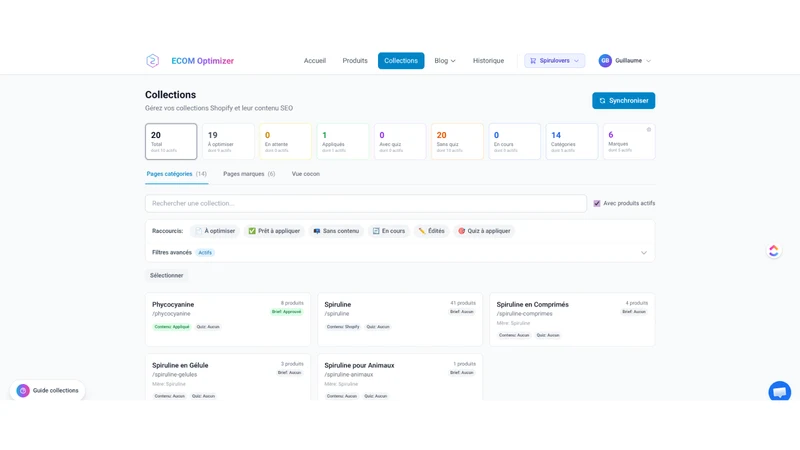Open the Spiruline collection card
The height and width of the screenshot is (450, 800).
400,319
